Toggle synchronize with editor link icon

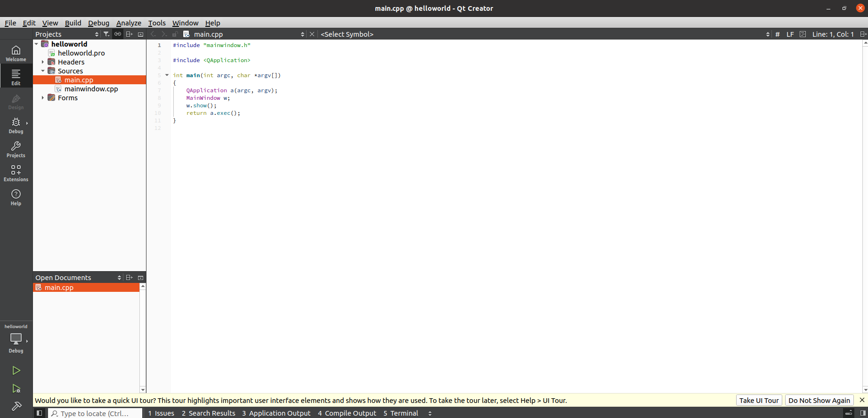point(118,34)
